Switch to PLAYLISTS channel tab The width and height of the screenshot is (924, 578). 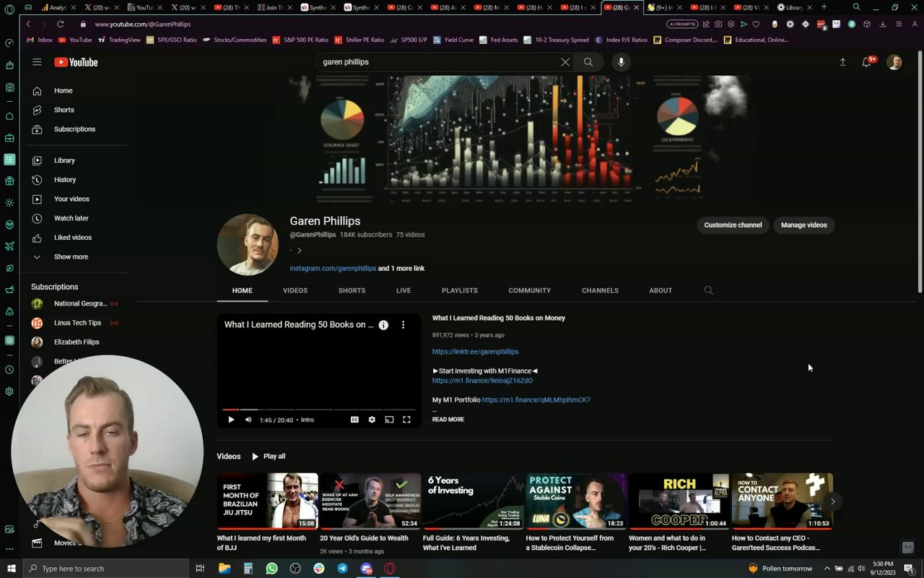point(460,290)
